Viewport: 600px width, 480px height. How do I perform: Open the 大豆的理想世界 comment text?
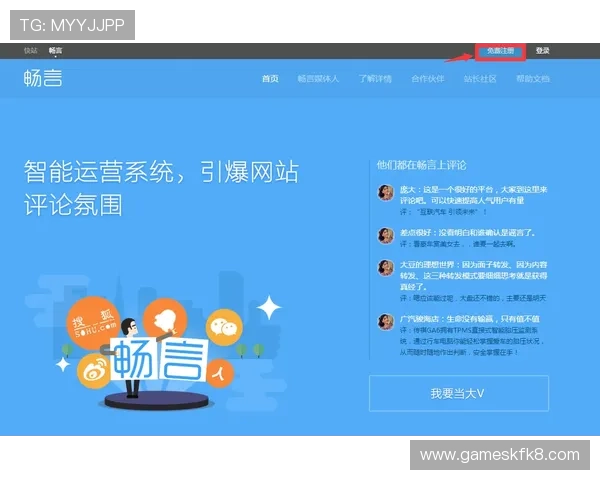pyautogui.click(x=473, y=276)
